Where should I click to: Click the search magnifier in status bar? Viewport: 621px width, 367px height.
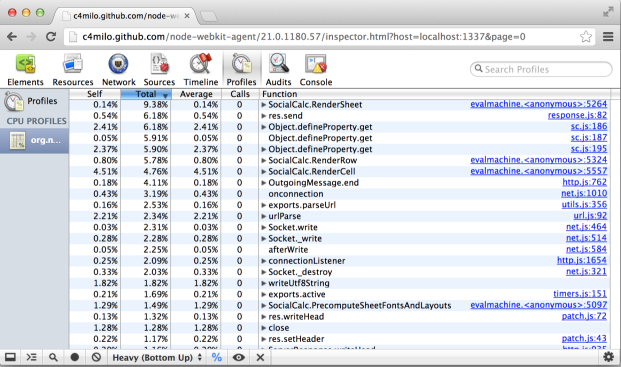[53, 357]
